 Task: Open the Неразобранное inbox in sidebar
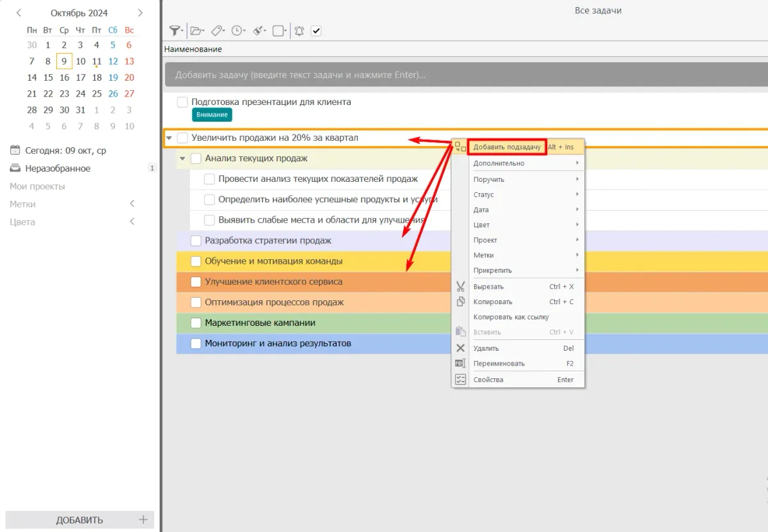click(x=58, y=168)
